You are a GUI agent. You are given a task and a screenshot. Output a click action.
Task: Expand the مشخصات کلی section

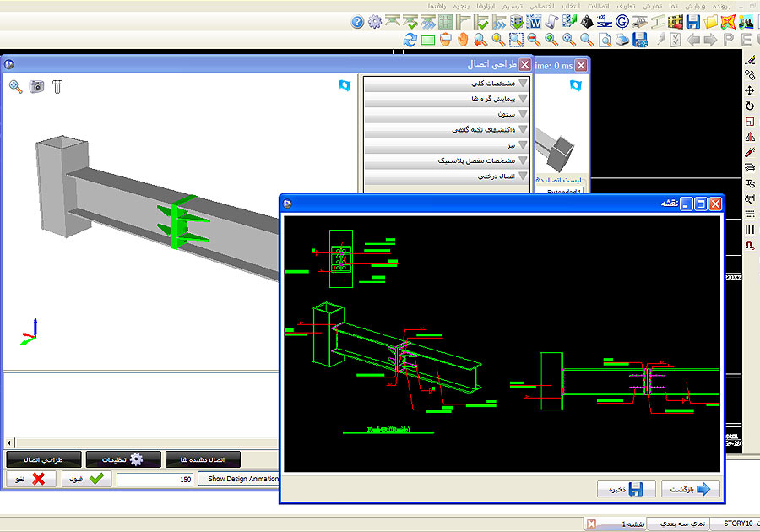[x=446, y=84]
